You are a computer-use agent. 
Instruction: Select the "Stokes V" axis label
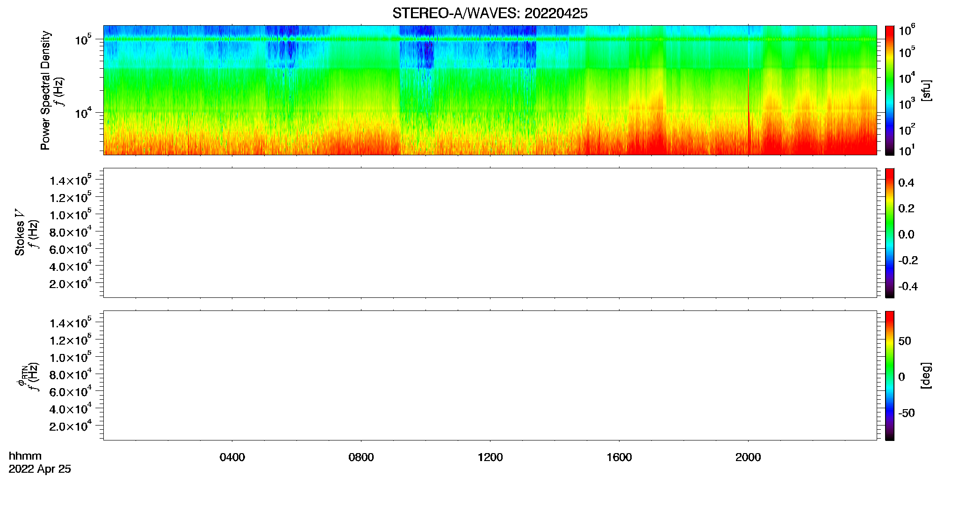(x=20, y=232)
